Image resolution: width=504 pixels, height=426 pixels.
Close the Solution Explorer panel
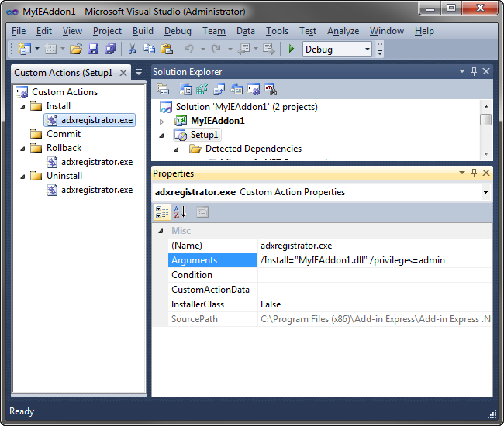pyautogui.click(x=486, y=71)
